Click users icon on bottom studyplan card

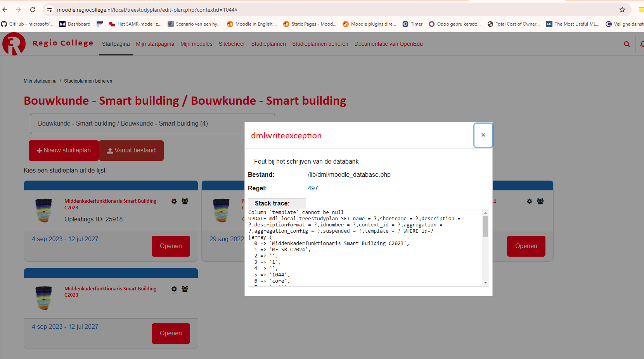pyautogui.click(x=185, y=289)
